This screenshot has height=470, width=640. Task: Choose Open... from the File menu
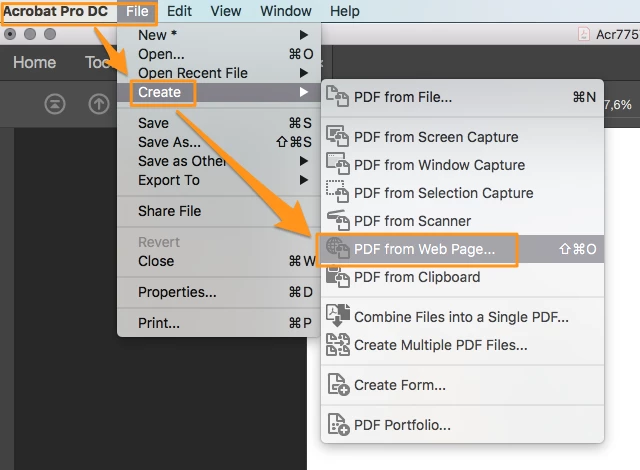[218, 54]
